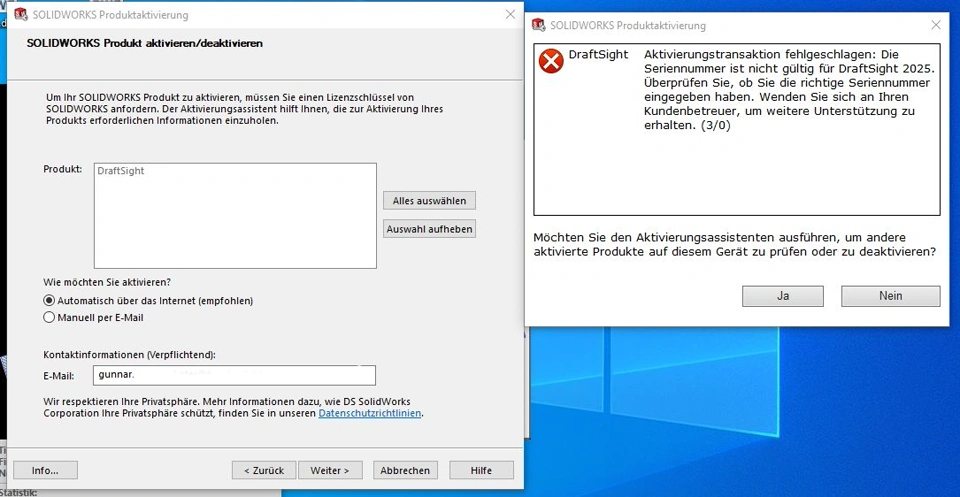Viewport: 960px width, 497px height.
Task: Click Nein in the error dialog
Action: pyautogui.click(x=890, y=296)
